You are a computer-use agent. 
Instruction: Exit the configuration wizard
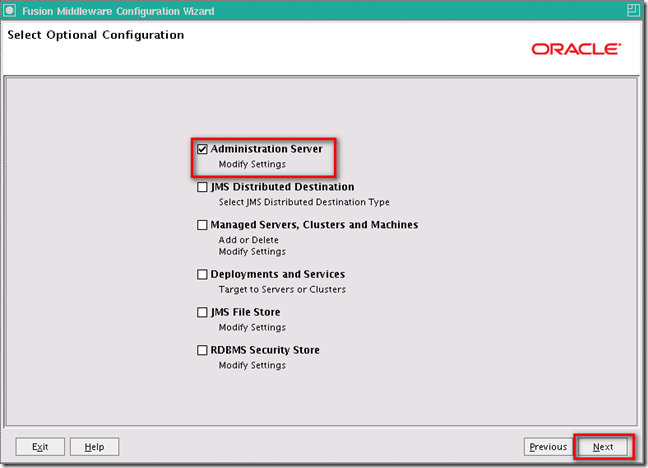tap(40, 447)
